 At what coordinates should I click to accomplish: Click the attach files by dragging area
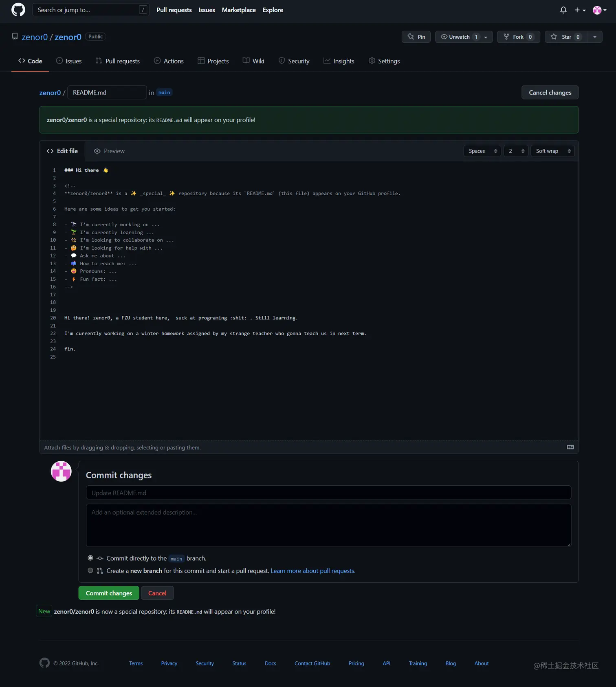pos(309,447)
